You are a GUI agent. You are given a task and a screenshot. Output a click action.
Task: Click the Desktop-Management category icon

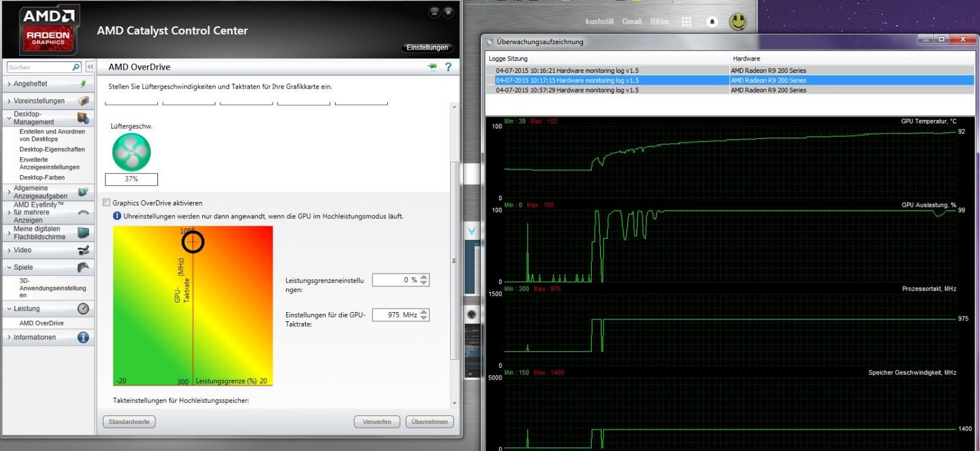(x=83, y=117)
